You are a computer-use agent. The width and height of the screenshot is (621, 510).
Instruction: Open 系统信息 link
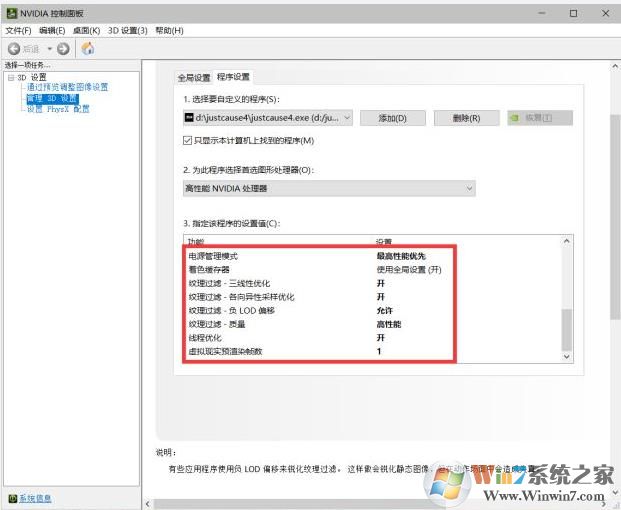[x=35, y=498]
